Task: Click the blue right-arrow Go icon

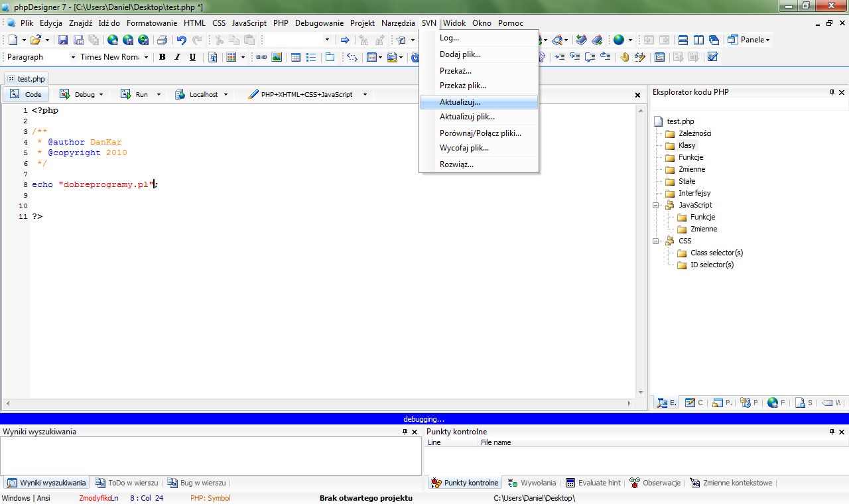Action: tap(345, 40)
